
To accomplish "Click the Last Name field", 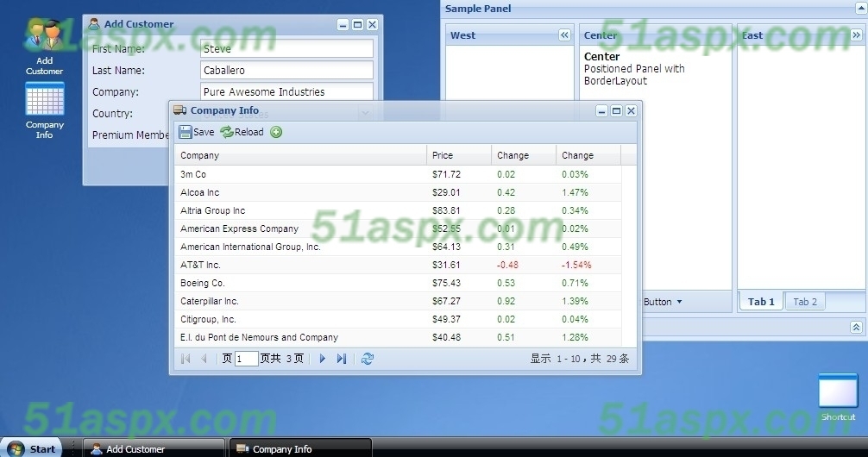I will pyautogui.click(x=286, y=70).
